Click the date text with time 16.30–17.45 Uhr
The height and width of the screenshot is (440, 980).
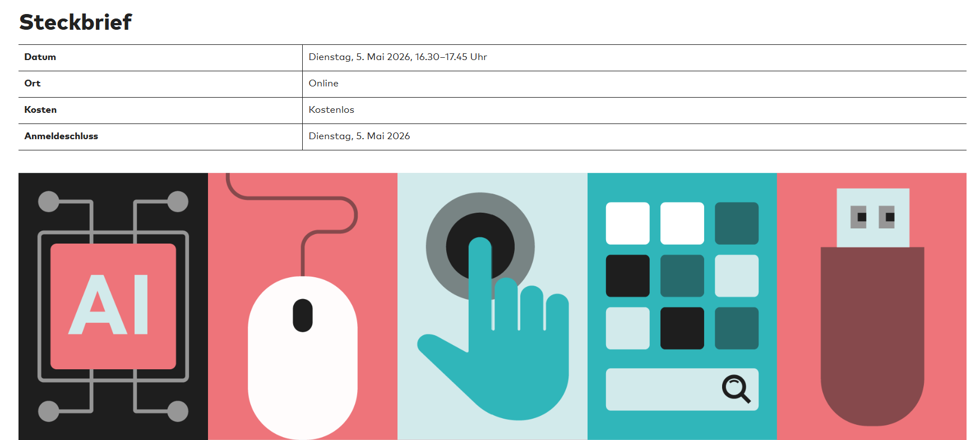pyautogui.click(x=397, y=57)
